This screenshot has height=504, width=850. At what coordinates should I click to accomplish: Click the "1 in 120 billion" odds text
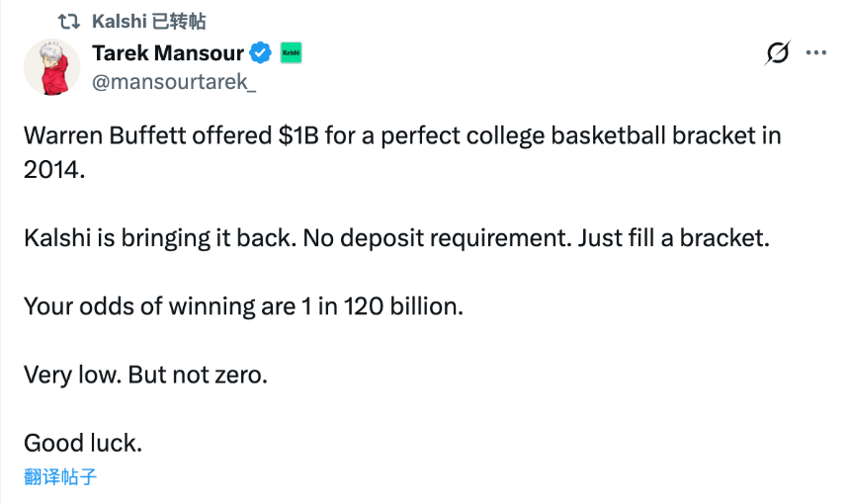(x=380, y=305)
